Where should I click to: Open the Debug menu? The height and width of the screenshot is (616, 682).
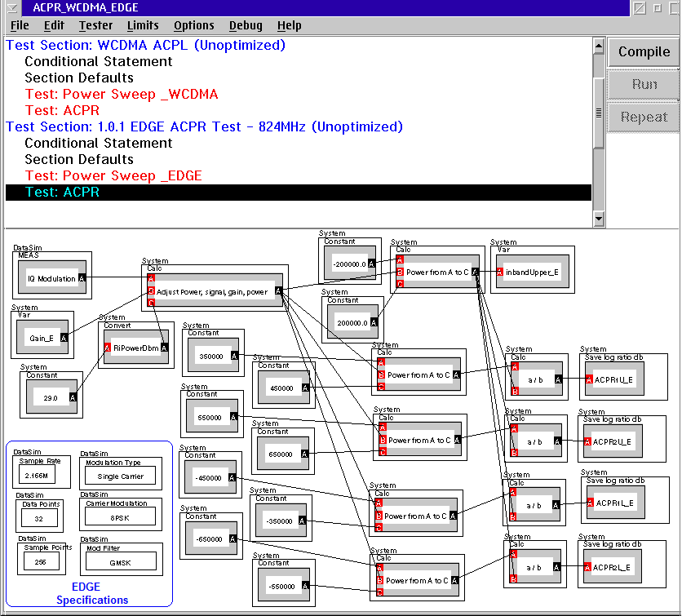tap(246, 25)
